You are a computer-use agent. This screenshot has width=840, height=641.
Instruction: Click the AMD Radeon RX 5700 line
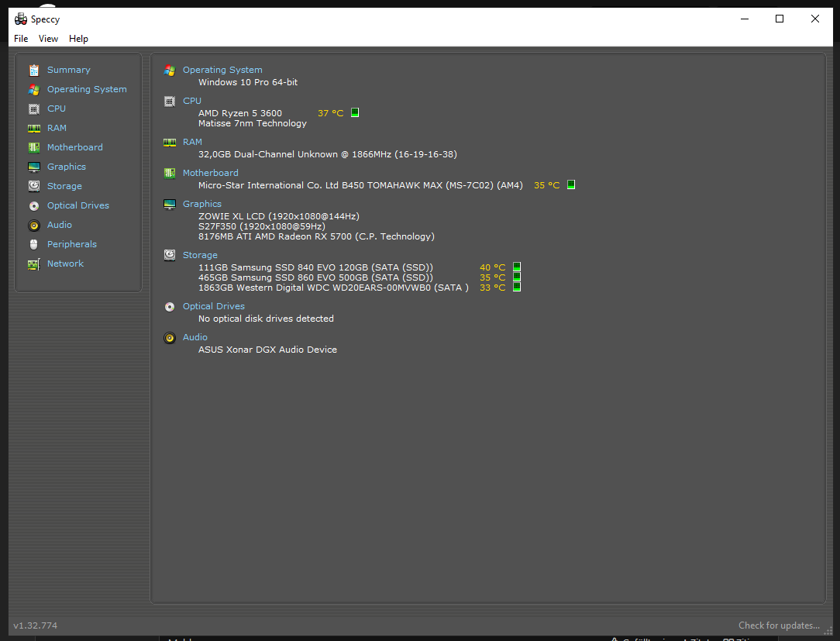pyautogui.click(x=317, y=236)
